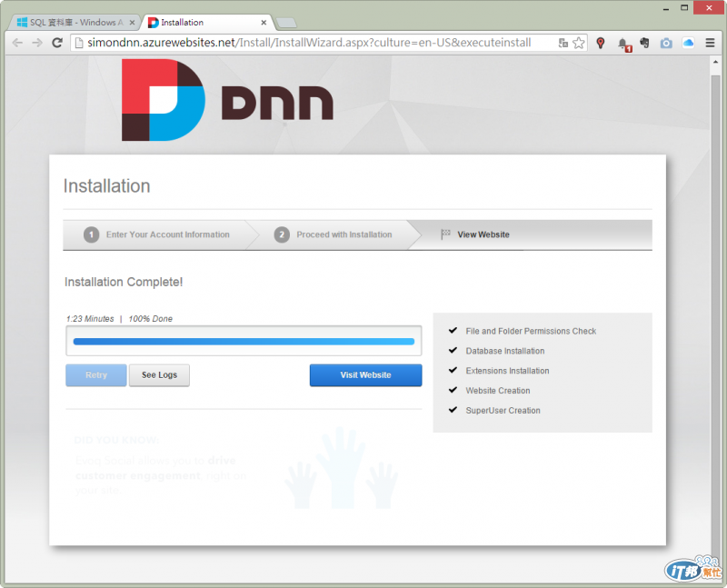Screen dimensions: 727x588
Task: Click checkmark beside File and Folder Permissions
Action: click(x=453, y=330)
